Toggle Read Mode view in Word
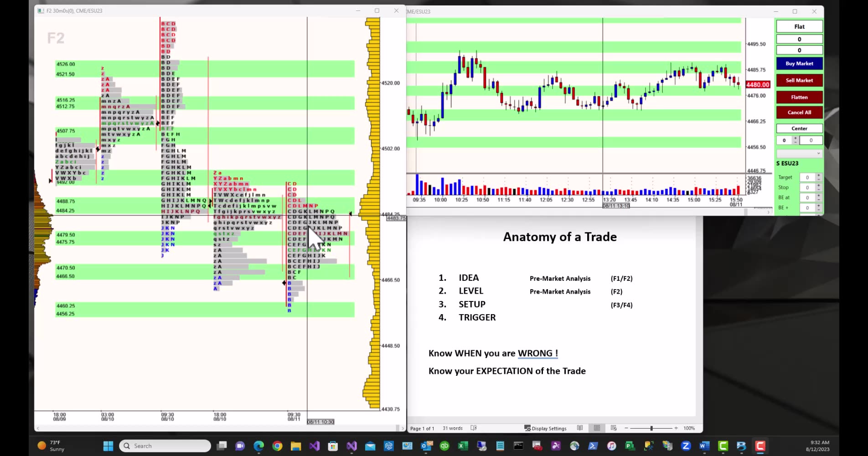The width and height of the screenshot is (868, 456). (580, 428)
